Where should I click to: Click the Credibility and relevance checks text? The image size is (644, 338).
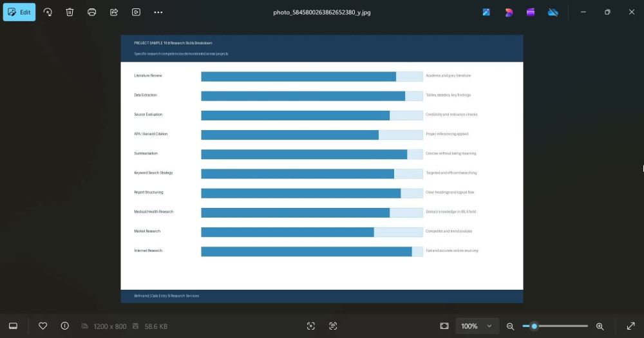point(451,115)
